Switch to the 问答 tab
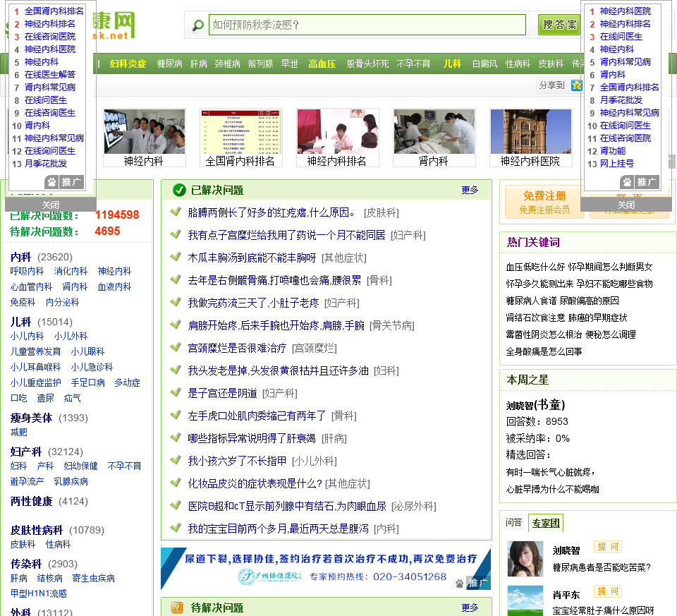The width and height of the screenshot is (677, 616). pos(514,522)
